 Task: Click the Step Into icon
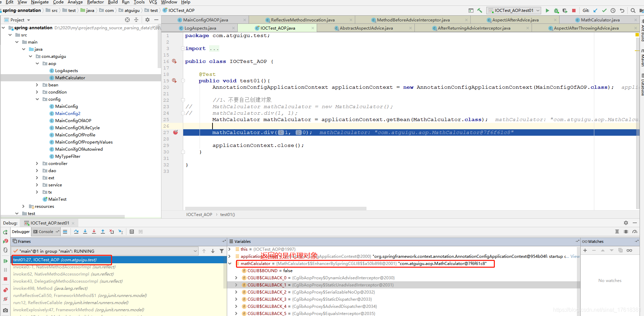(x=85, y=232)
